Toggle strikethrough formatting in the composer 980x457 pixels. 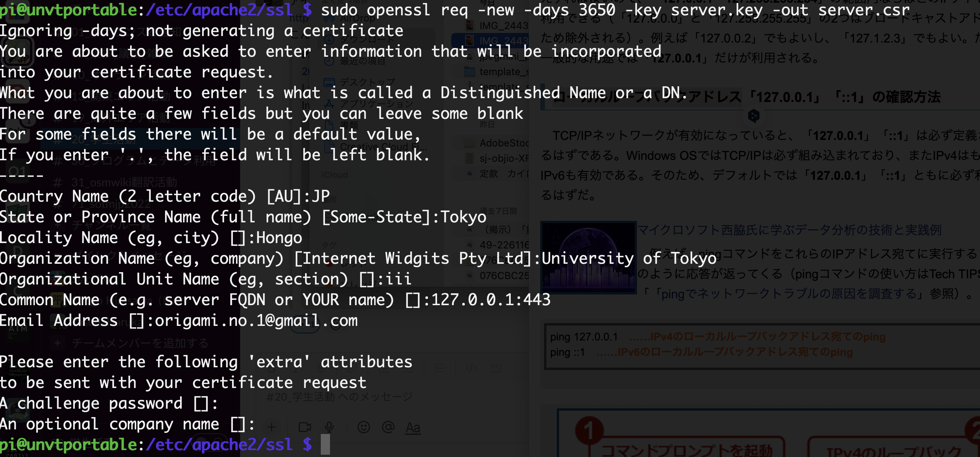point(322,369)
